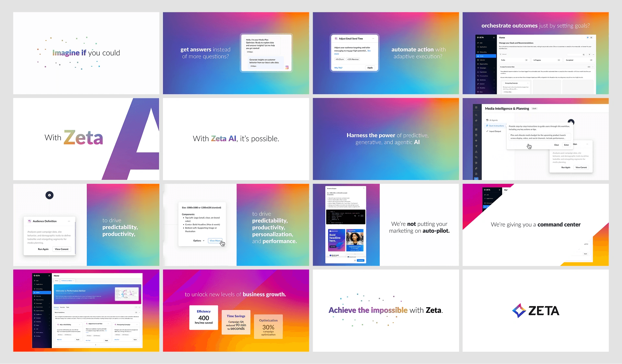The height and width of the screenshot is (364, 622).
Task: Click Enter button in instructions popup
Action: pos(566,145)
